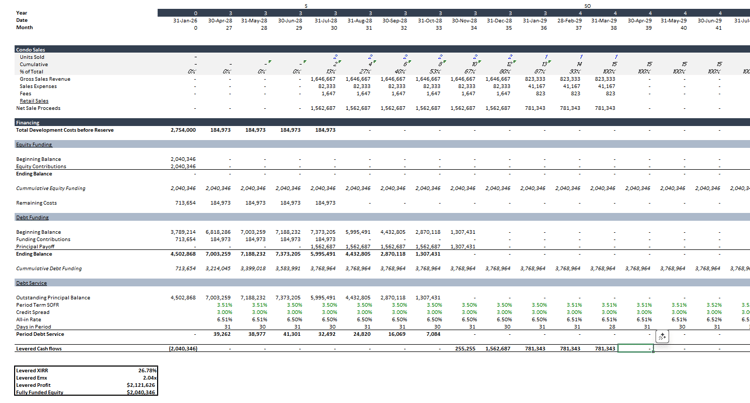Click the Period Term SOFR label
The width and height of the screenshot is (750, 403).
point(38,305)
